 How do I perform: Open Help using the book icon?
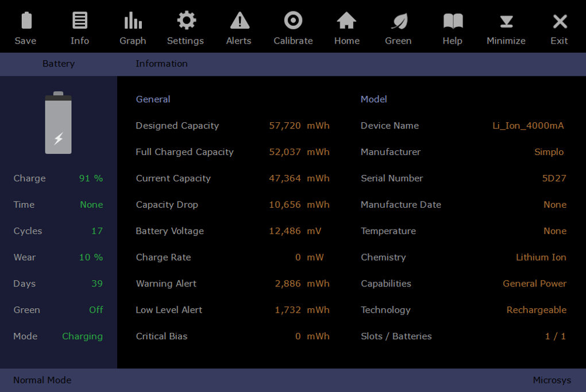(452, 26)
